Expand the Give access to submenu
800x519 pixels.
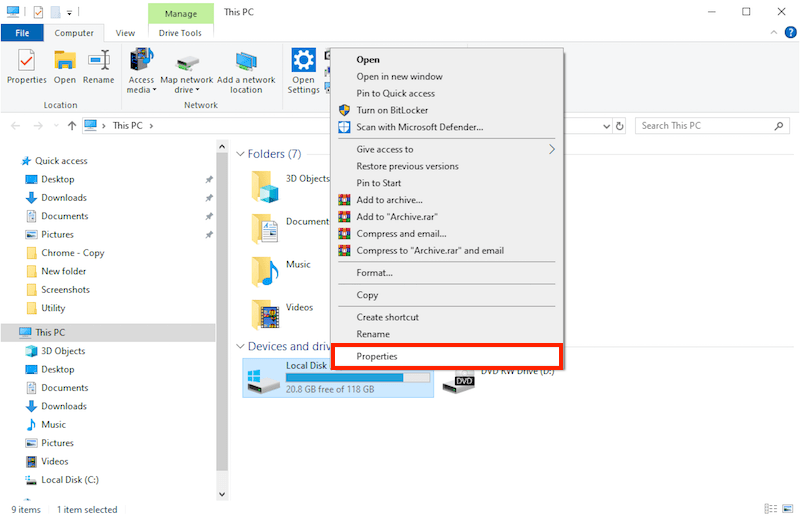coord(551,149)
